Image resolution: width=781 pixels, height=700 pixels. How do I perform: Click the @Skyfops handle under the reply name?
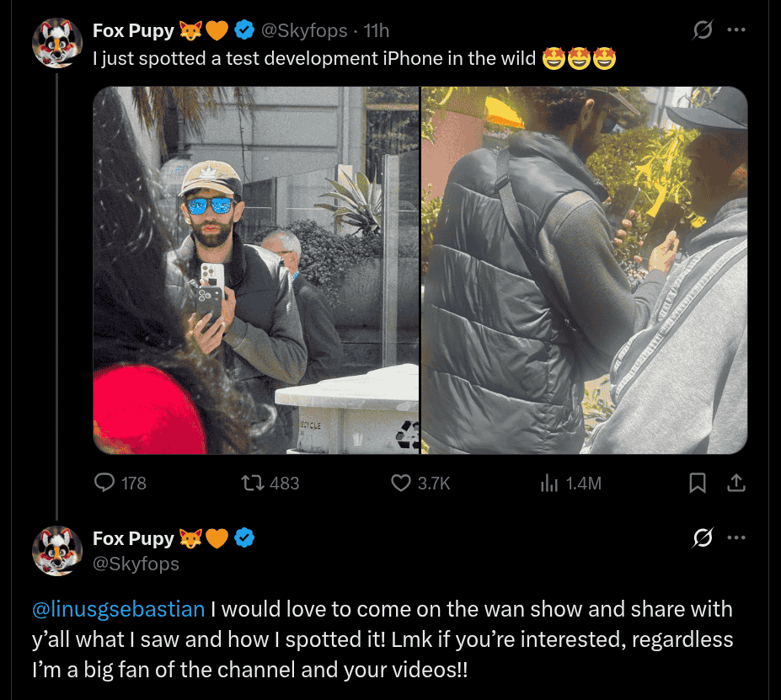[136, 564]
